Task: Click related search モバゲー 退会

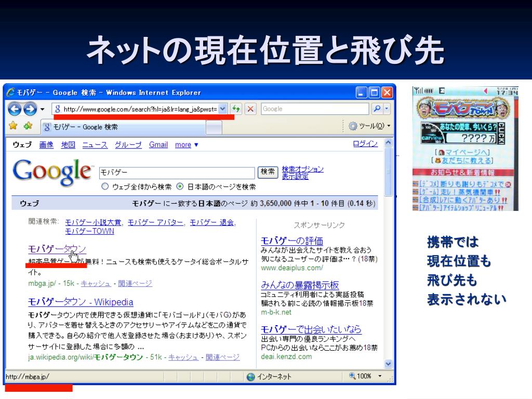Action: pyautogui.click(x=212, y=222)
